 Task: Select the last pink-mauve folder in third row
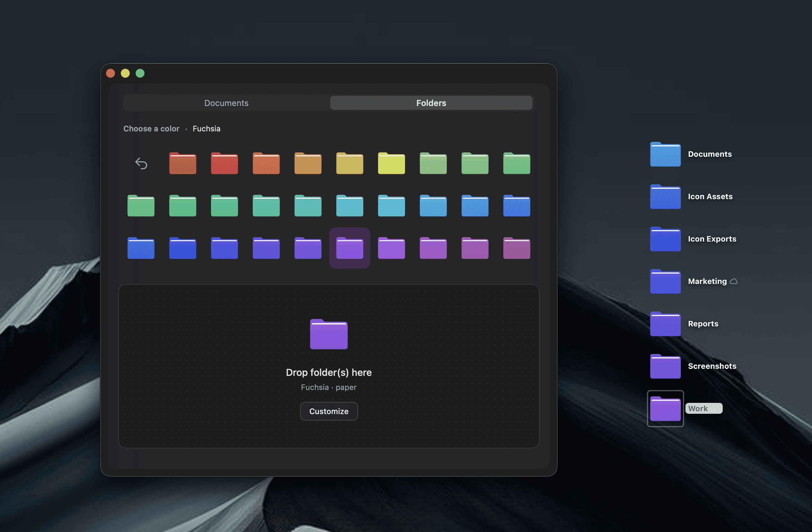pos(516,248)
